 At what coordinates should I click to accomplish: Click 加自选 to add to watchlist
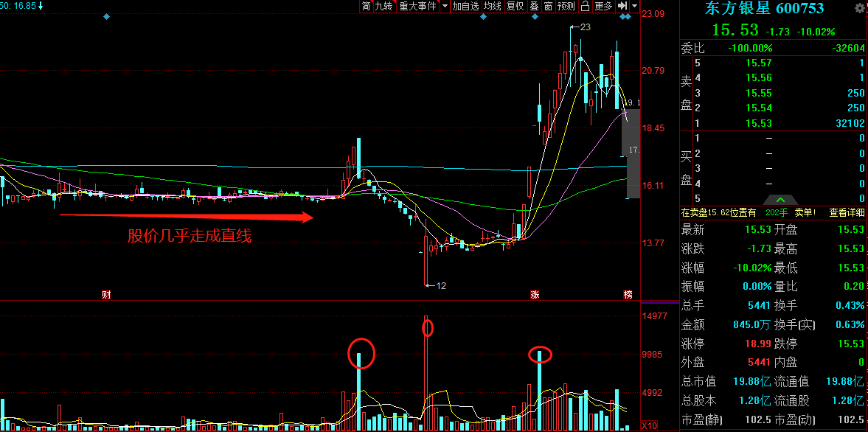pos(465,6)
